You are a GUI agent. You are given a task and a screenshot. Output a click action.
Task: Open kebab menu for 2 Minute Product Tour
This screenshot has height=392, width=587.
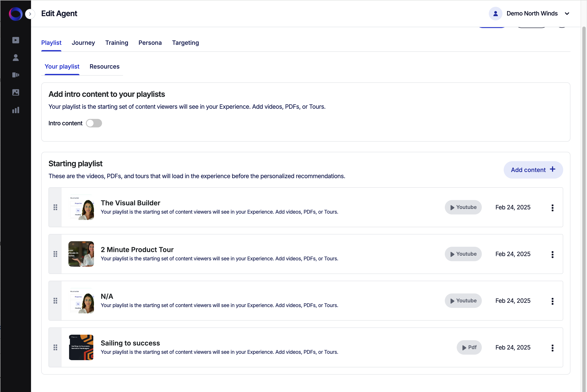point(552,254)
